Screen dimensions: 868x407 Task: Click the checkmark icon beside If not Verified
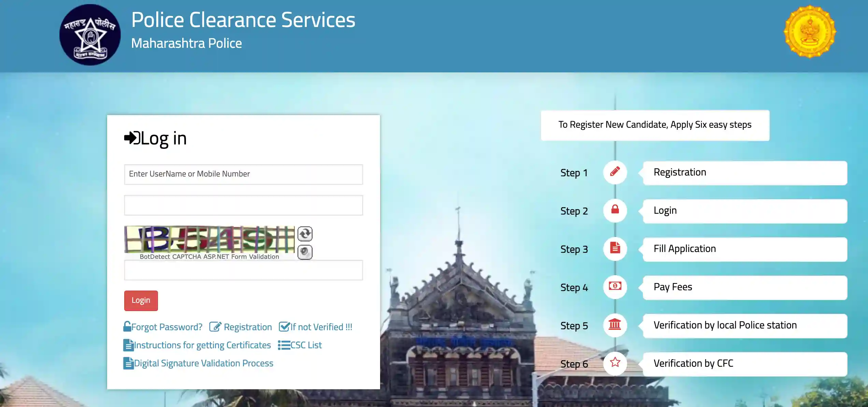[x=284, y=327]
